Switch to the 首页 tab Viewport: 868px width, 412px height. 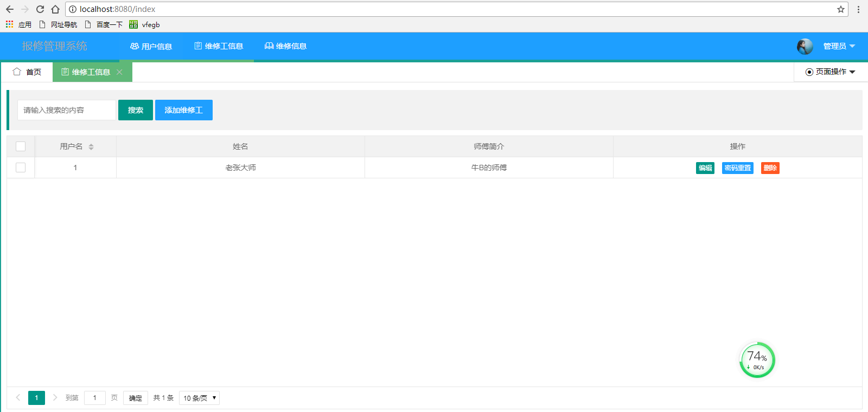pos(27,72)
